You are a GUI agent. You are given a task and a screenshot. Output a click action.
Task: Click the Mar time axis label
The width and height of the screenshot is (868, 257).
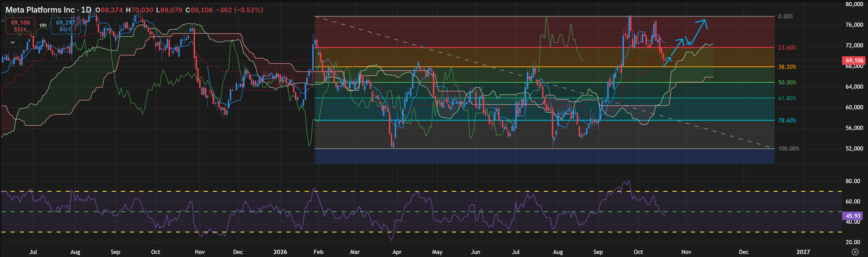coord(355,252)
